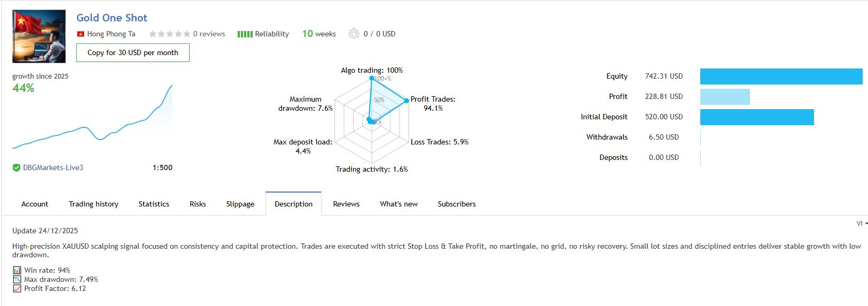Image resolution: width=868 pixels, height=306 pixels.
Task: Click the green verified shield icon
Action: pyautogui.click(x=17, y=168)
